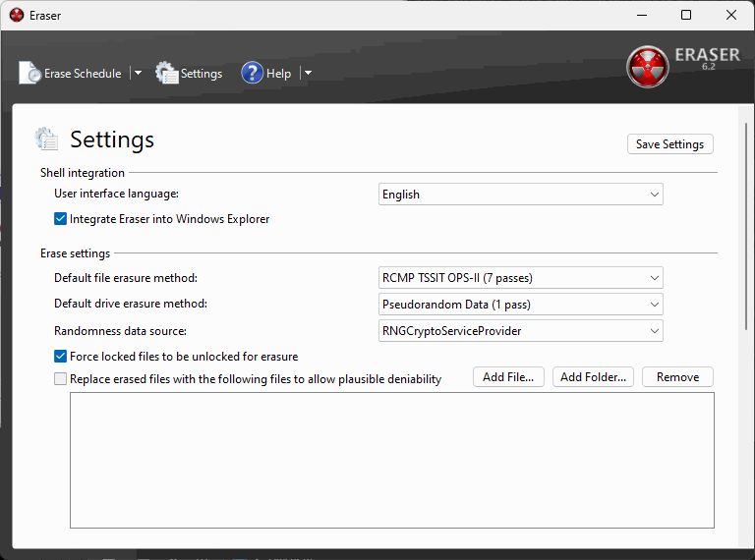
Task: Open the User interface language dropdown
Action: 520,195
